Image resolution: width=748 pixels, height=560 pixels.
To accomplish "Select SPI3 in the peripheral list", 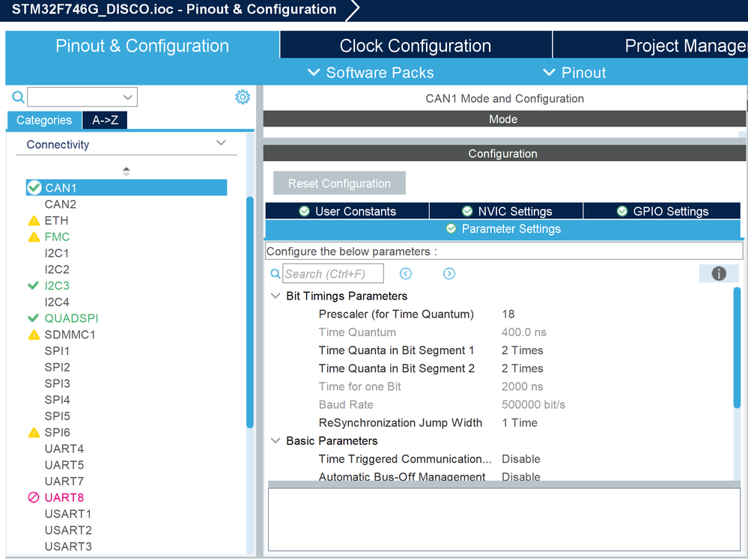I will click(x=57, y=383).
